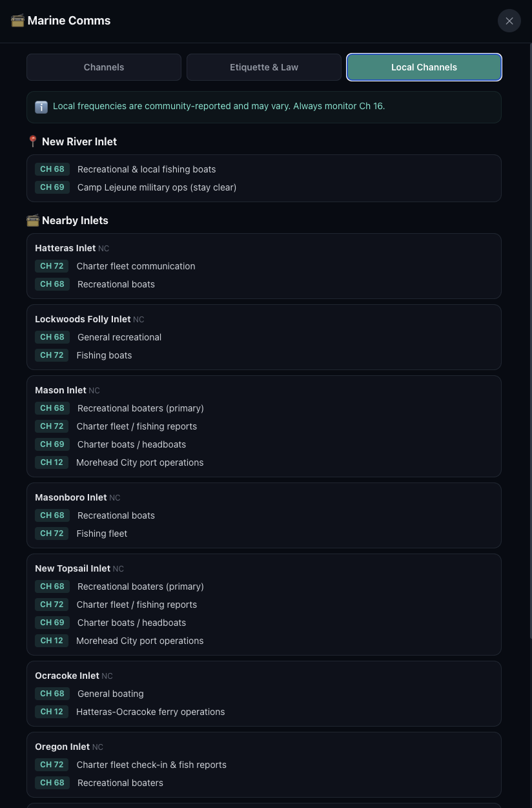Click the CH 12 badge for Ocracoke ferry operations
The height and width of the screenshot is (808, 532).
[52, 711]
